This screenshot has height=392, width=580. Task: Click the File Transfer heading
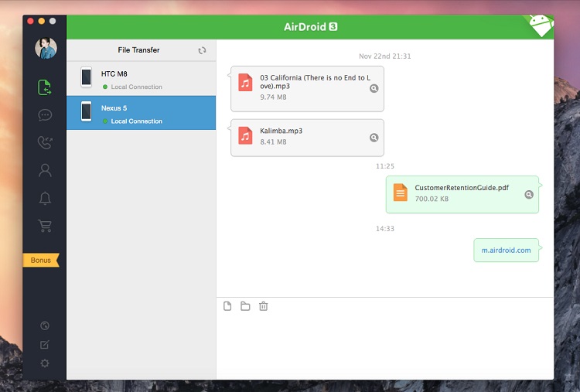coord(138,50)
